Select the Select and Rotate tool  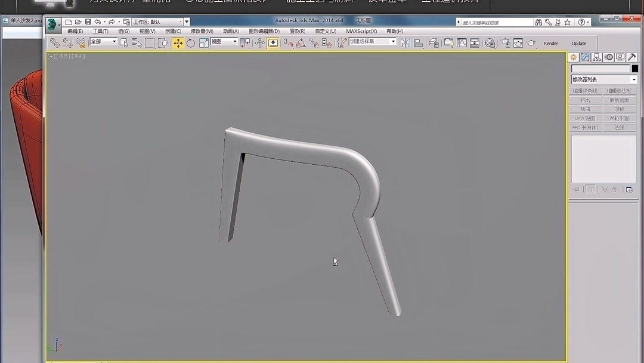click(x=191, y=43)
